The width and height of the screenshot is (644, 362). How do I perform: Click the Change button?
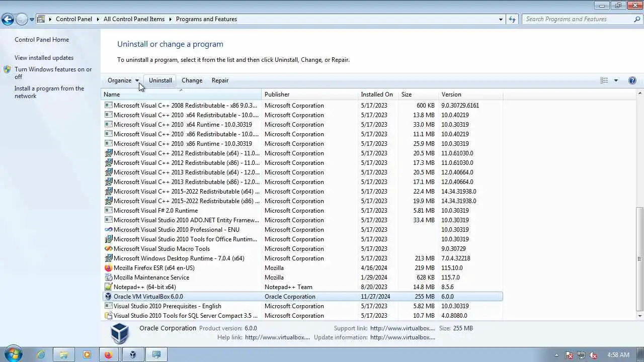point(192,80)
